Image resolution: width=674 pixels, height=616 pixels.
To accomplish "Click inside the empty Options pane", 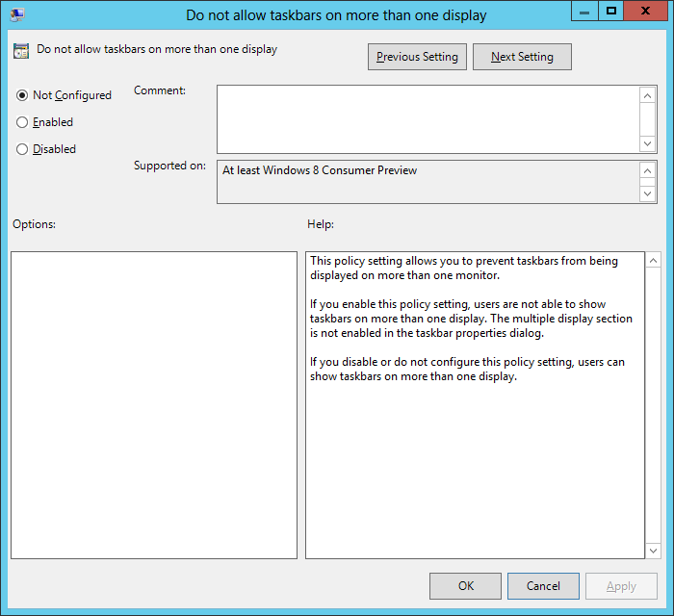I will 154,404.
